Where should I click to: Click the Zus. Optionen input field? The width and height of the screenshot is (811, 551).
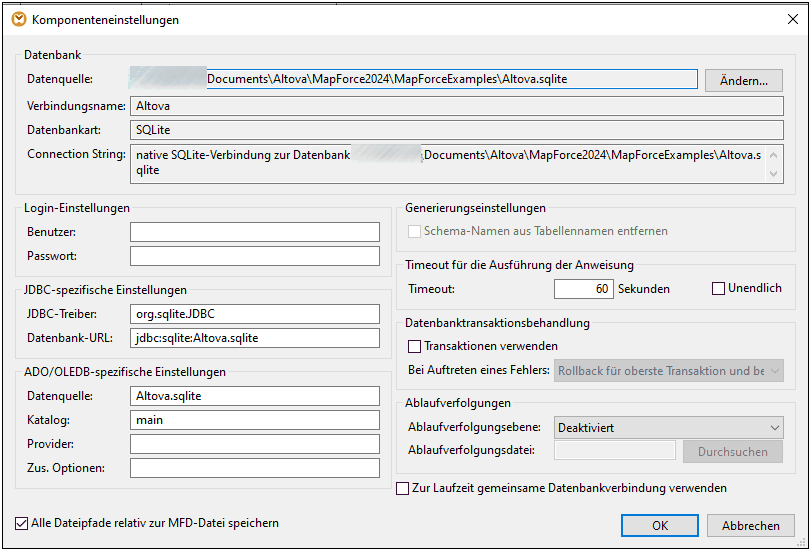point(255,468)
